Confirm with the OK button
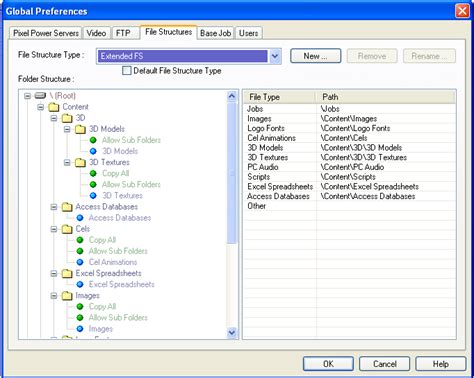The image size is (474, 378). (328, 364)
